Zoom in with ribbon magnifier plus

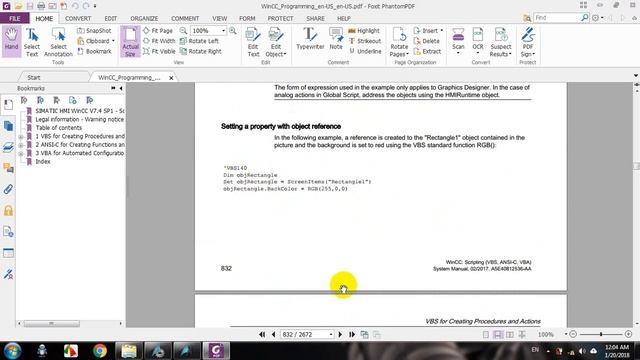[233, 31]
